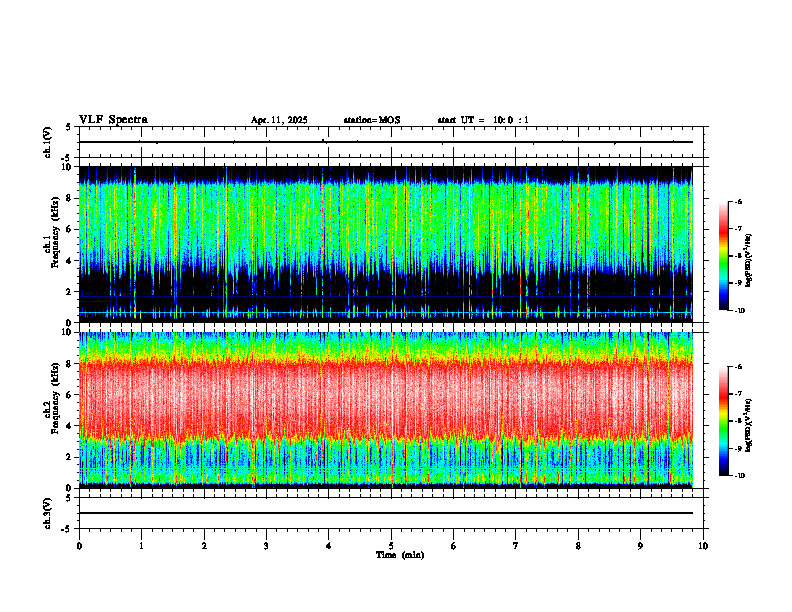This screenshot has width=792, height=612.
Task: Click time axis tick label "1"
Action: pos(141,546)
